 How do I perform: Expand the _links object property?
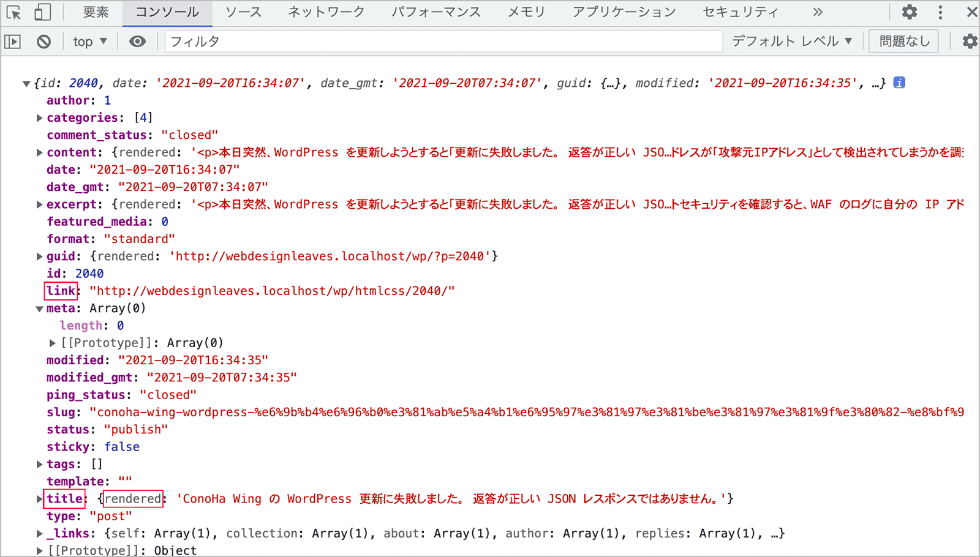pyautogui.click(x=39, y=534)
